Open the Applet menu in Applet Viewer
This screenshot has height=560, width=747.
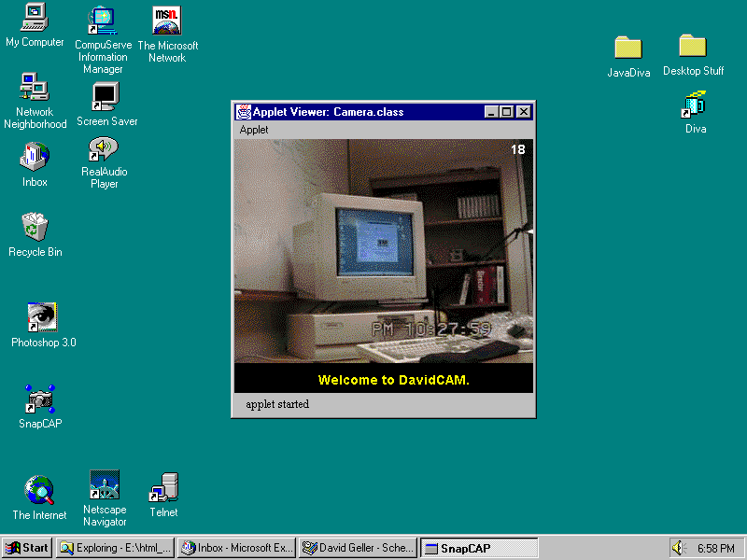[x=254, y=130]
